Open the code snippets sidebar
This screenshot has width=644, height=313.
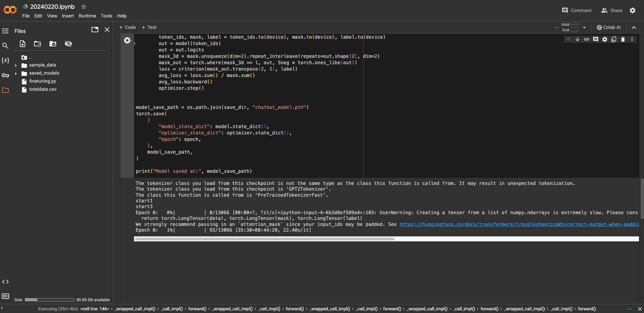(5, 282)
